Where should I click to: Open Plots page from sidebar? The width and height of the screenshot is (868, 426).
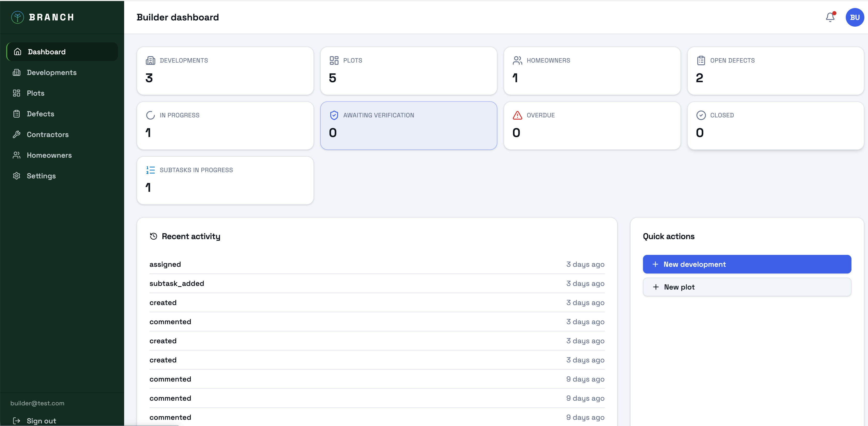click(x=62, y=93)
